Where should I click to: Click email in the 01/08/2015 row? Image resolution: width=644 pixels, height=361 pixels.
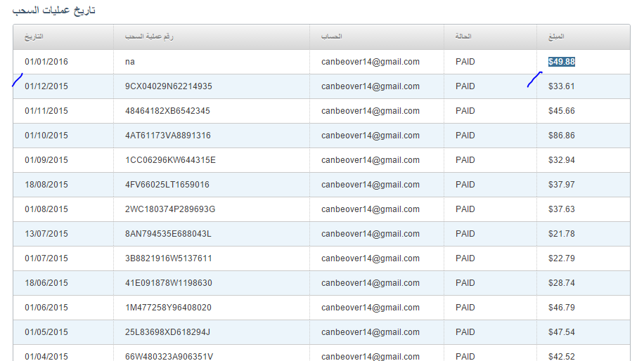coord(371,209)
